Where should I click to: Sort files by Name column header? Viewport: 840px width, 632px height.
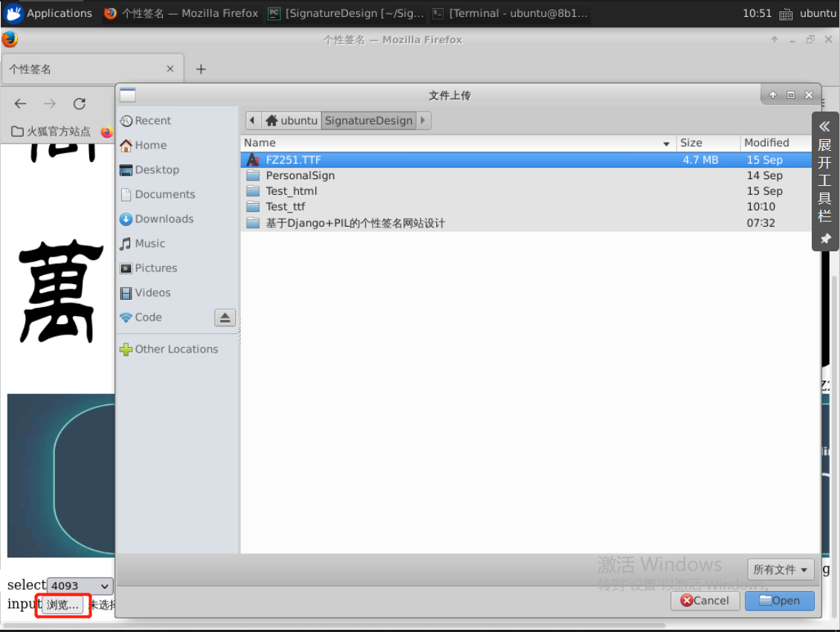point(457,143)
